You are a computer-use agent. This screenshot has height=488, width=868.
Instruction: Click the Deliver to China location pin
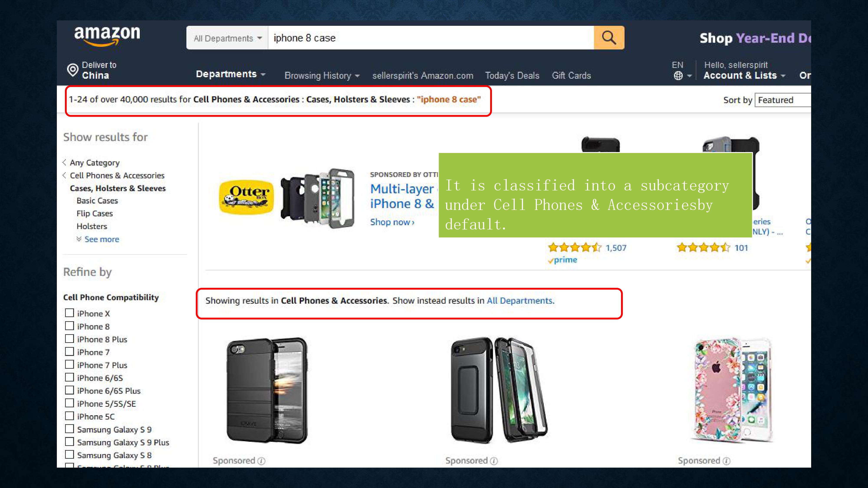(72, 70)
